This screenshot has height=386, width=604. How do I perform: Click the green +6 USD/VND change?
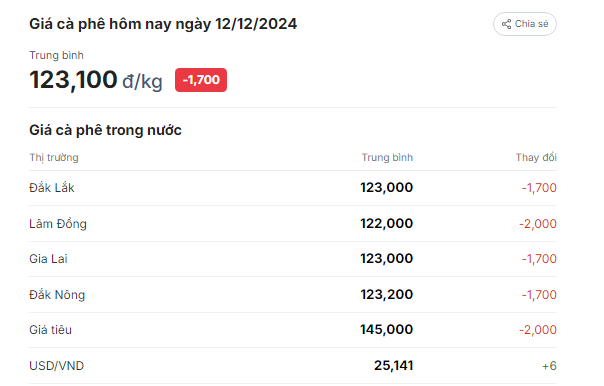click(549, 366)
